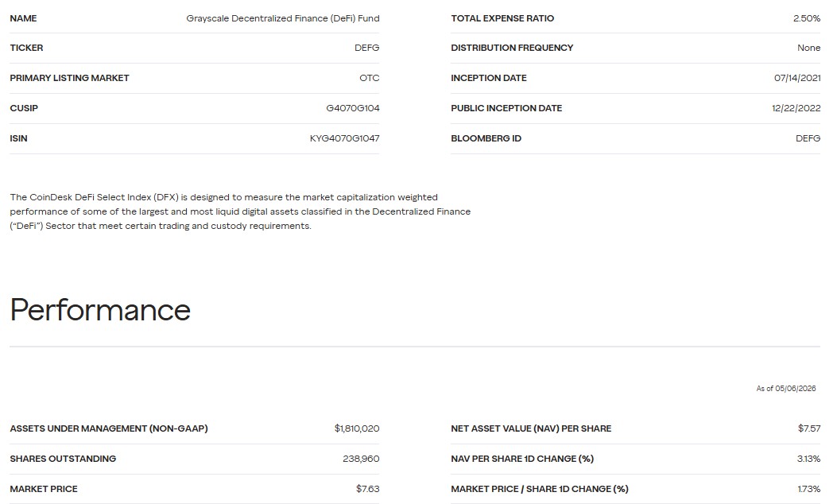Screen dimensions: 837x504
Task: Select public inception date 12/22/2022
Action: pyautogui.click(x=796, y=108)
